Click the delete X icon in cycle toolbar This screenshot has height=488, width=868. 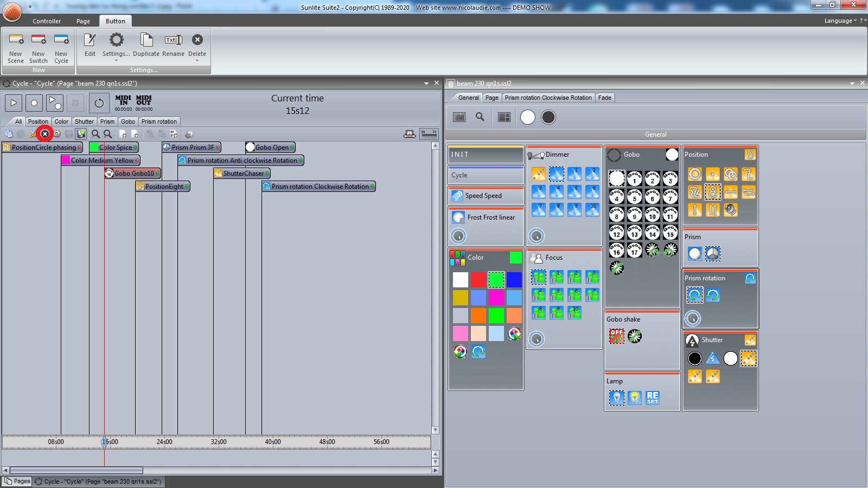[x=45, y=134]
